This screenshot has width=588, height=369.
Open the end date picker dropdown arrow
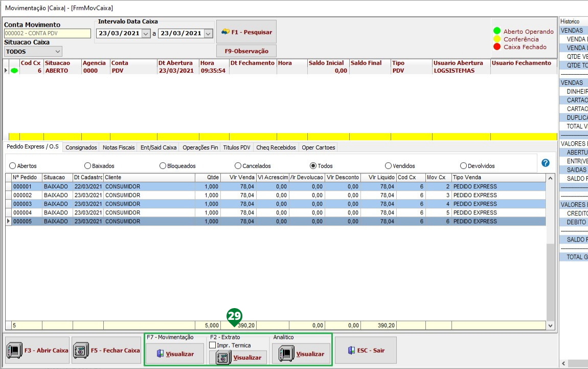coord(208,33)
